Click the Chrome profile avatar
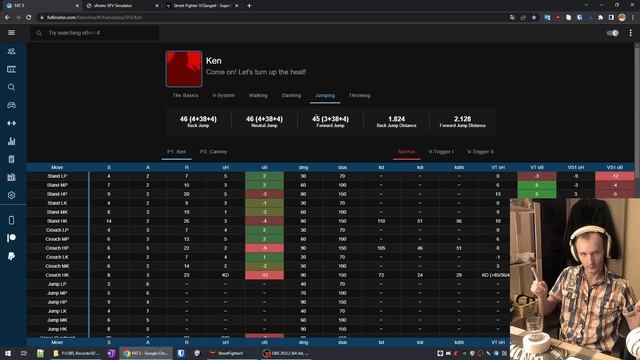 [x=622, y=18]
